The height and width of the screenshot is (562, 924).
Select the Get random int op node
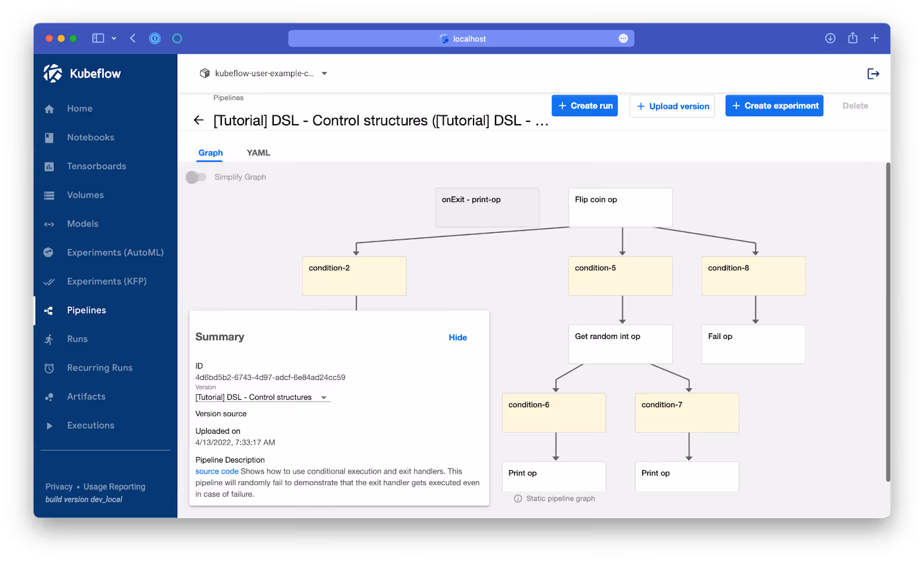tap(620, 344)
